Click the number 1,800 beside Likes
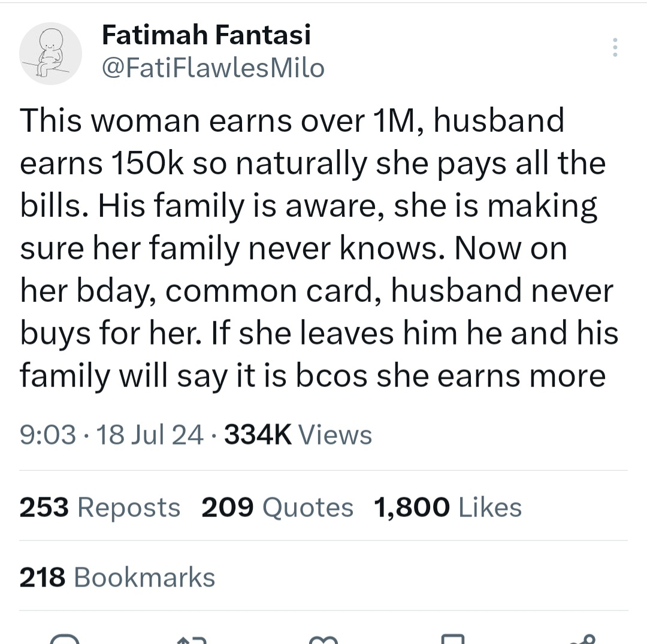Screen dimensions: 647x644 pyautogui.click(x=412, y=508)
